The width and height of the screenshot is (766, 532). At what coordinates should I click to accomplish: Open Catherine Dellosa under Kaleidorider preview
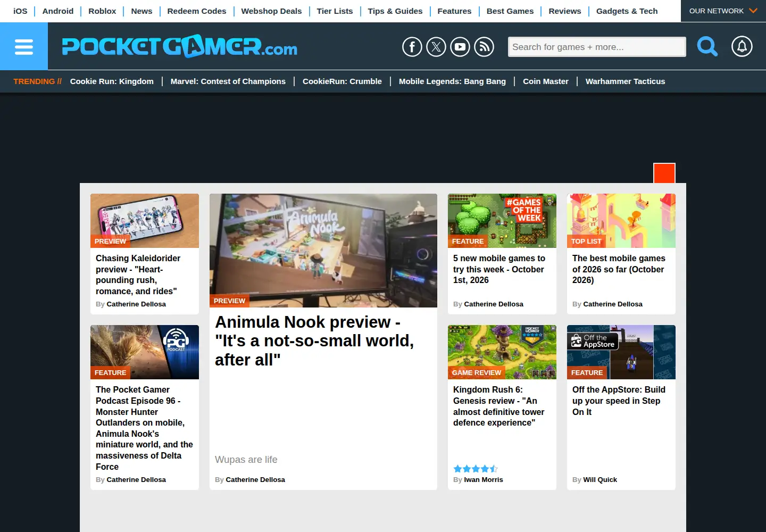pyautogui.click(x=136, y=304)
